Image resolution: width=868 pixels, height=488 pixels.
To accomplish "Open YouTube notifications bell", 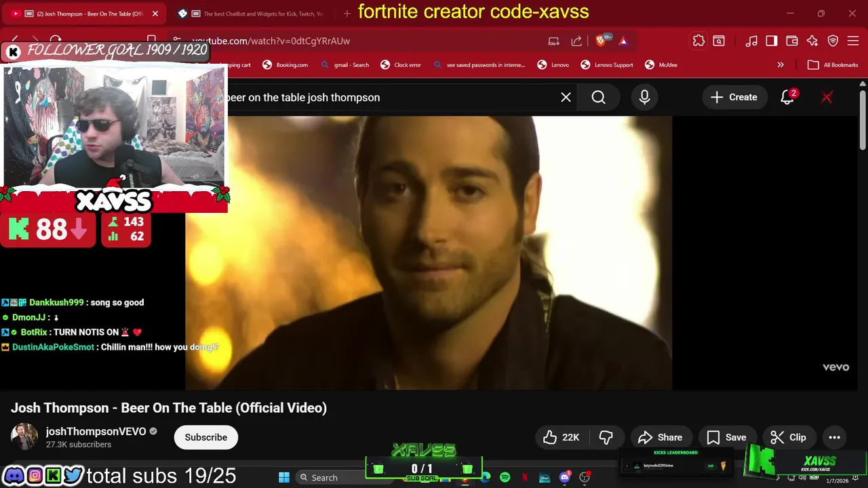I will point(787,98).
